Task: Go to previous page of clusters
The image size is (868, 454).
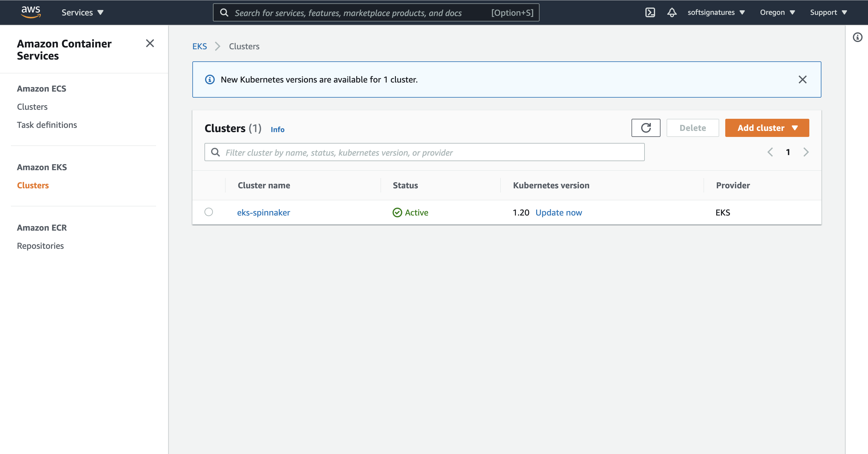Action: [x=770, y=152]
